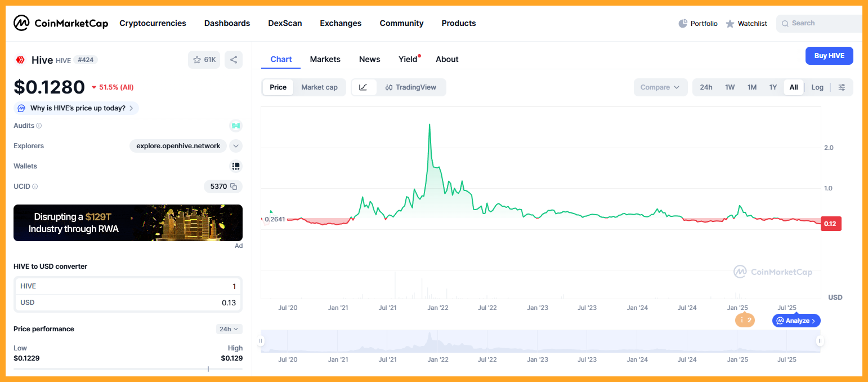868x382 pixels.
Task: Open the Wallets icon button
Action: point(236,166)
